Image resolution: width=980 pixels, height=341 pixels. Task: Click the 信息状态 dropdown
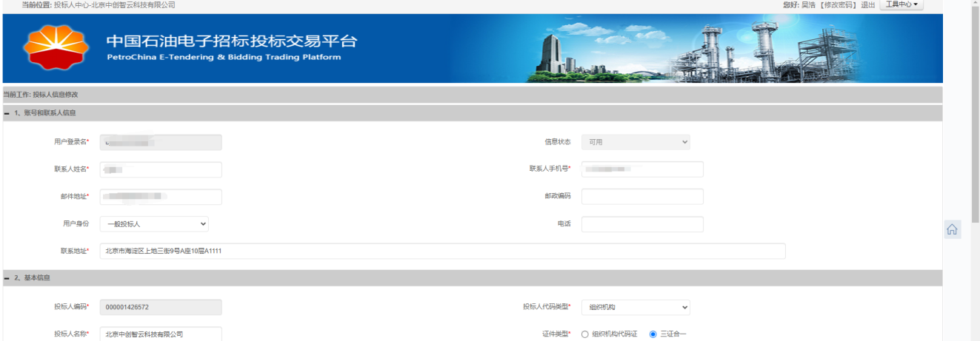click(635, 142)
